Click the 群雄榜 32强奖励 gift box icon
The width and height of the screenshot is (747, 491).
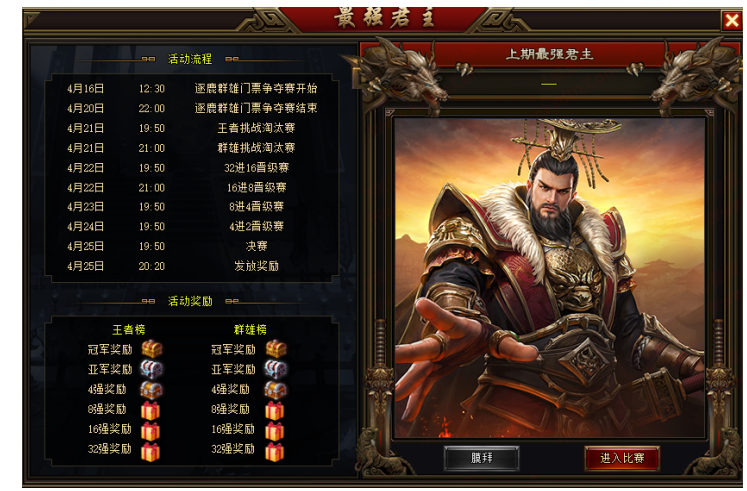(275, 451)
